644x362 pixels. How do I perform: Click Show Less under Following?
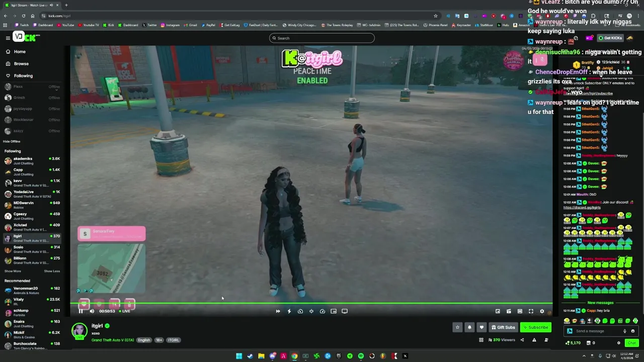52,271
